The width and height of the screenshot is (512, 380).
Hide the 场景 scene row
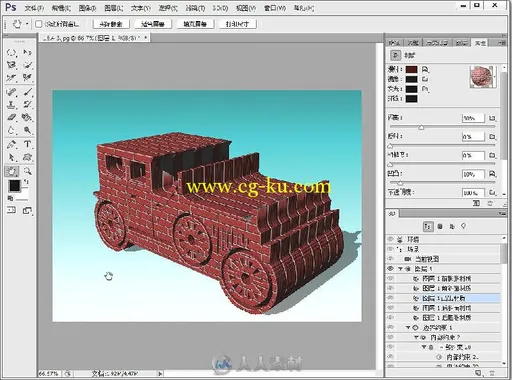[x=390, y=249]
